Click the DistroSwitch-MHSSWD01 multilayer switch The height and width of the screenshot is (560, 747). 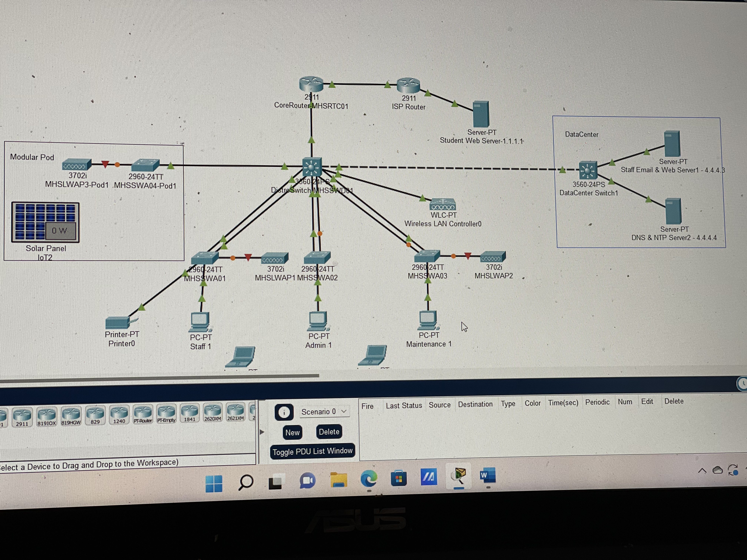click(x=312, y=167)
